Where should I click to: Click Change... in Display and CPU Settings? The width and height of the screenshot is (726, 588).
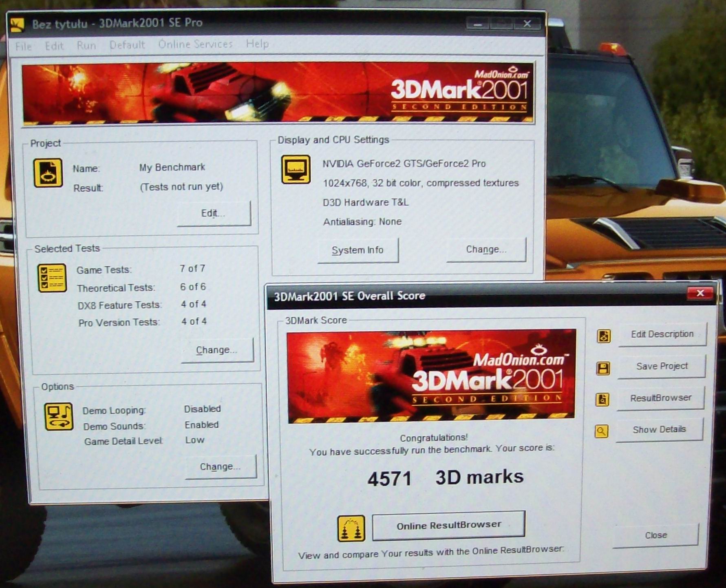pos(486,249)
